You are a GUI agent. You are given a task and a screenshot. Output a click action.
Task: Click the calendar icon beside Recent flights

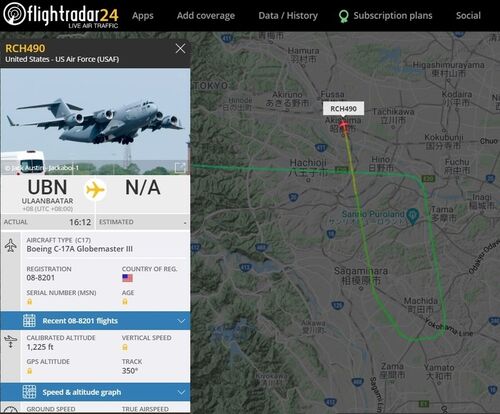tap(29, 321)
